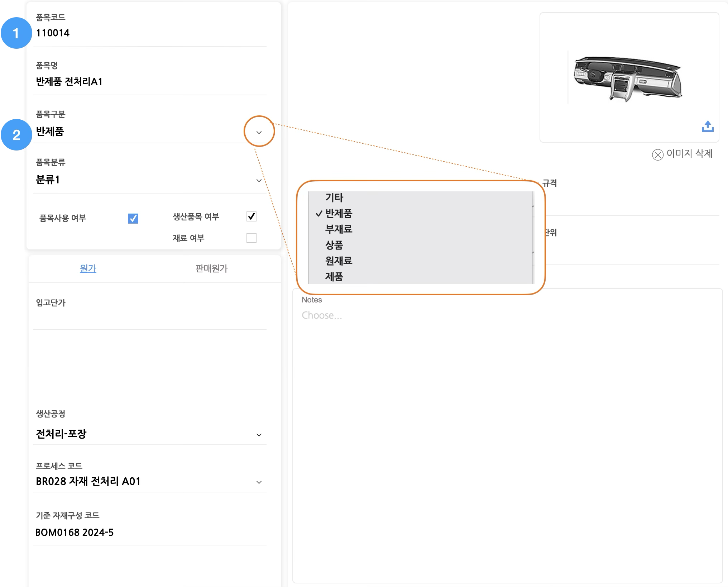Click the 이미지 삭제 link
This screenshot has width=728, height=587.
[x=689, y=154]
